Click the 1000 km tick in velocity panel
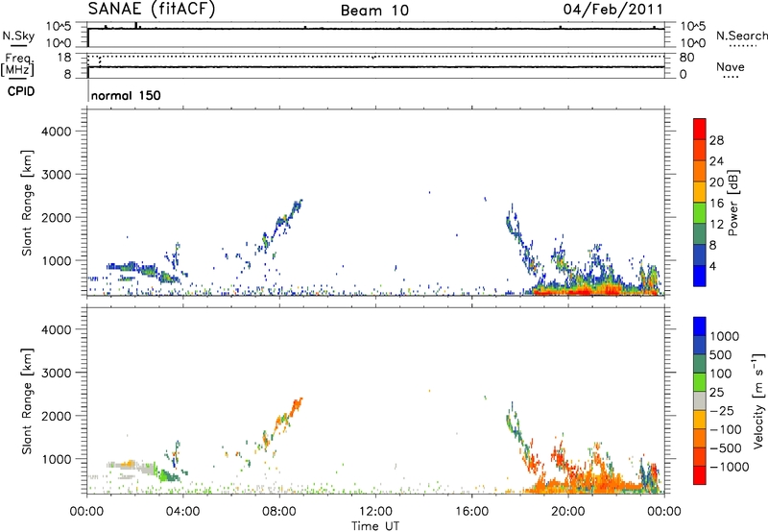768x532 pixels. [x=58, y=459]
